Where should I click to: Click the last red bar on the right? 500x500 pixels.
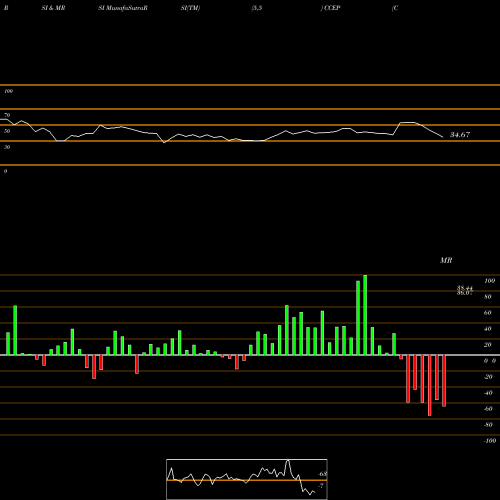[444, 381]
